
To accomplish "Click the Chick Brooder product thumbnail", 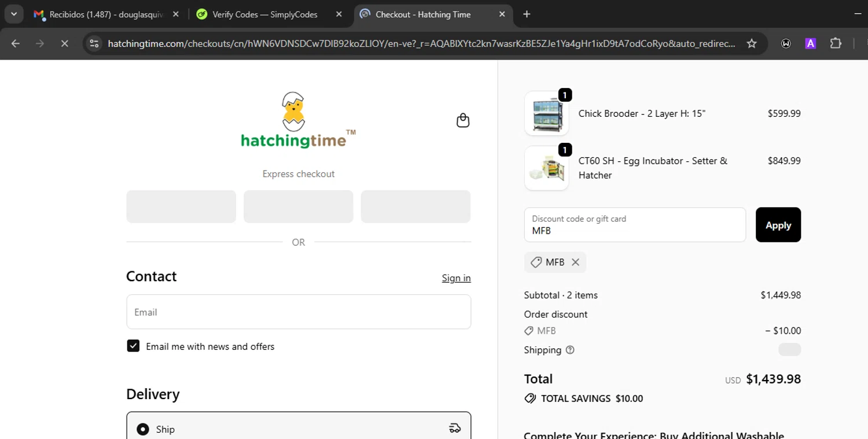I will click(546, 113).
